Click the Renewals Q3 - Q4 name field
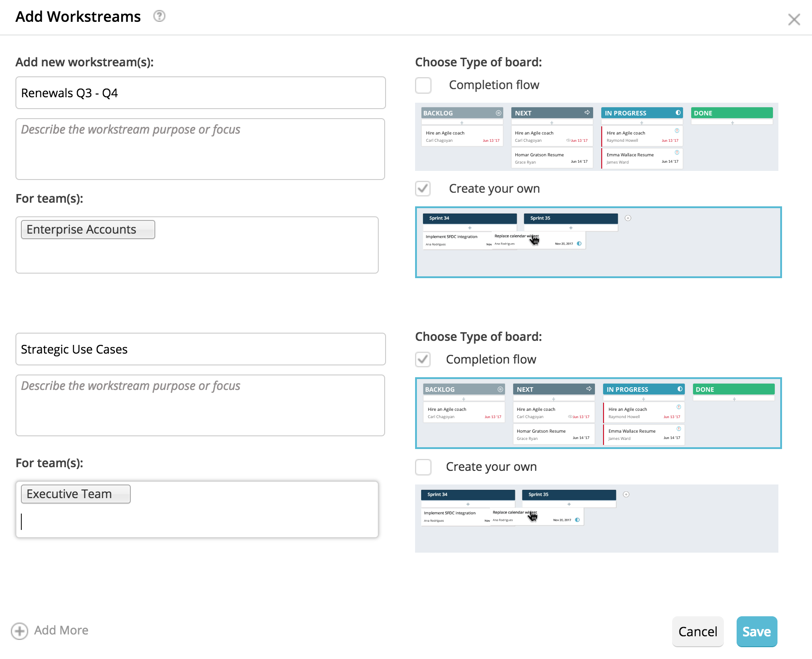 200,93
